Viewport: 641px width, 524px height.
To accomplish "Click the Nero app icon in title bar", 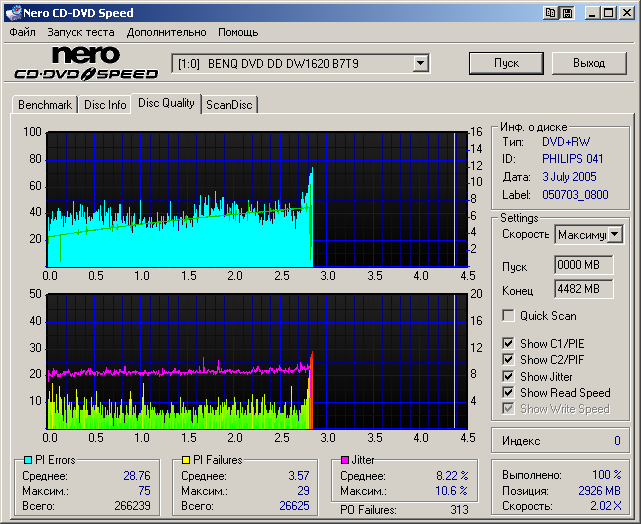I will click(x=12, y=13).
